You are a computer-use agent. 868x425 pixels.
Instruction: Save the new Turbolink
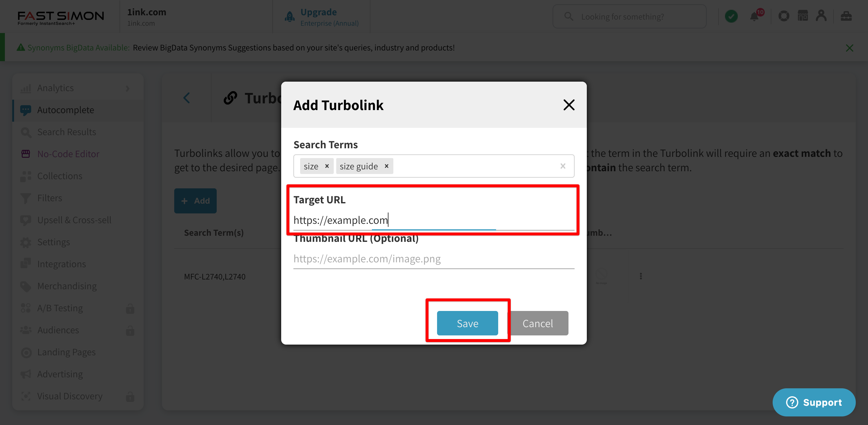[x=467, y=323]
